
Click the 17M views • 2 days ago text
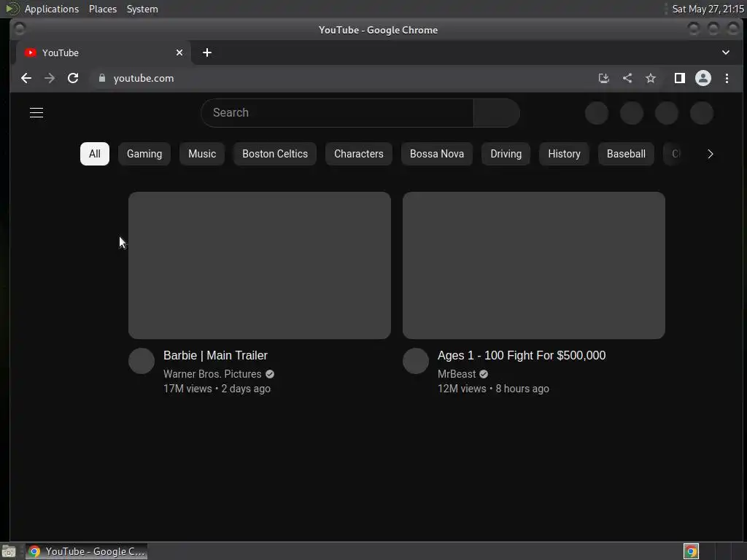(x=217, y=389)
